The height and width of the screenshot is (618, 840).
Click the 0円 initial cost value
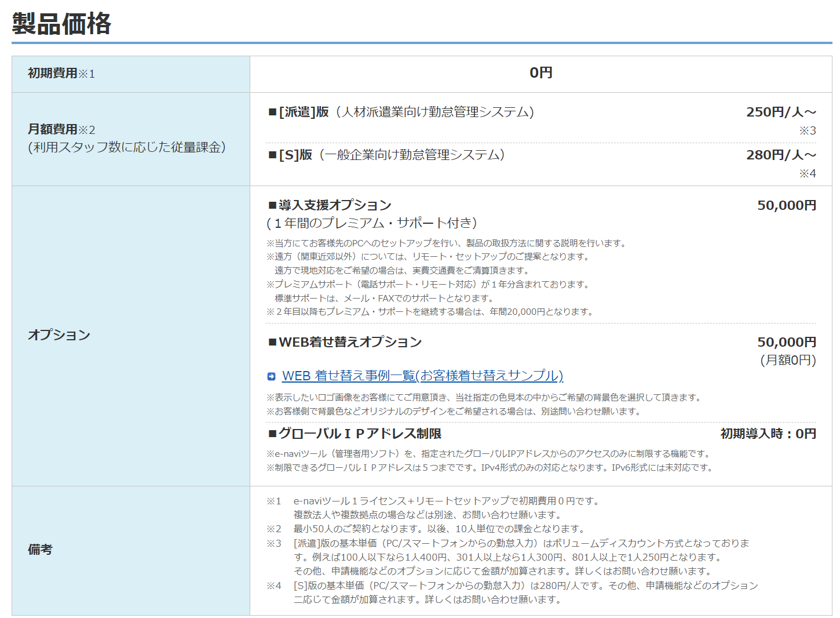tap(540, 73)
